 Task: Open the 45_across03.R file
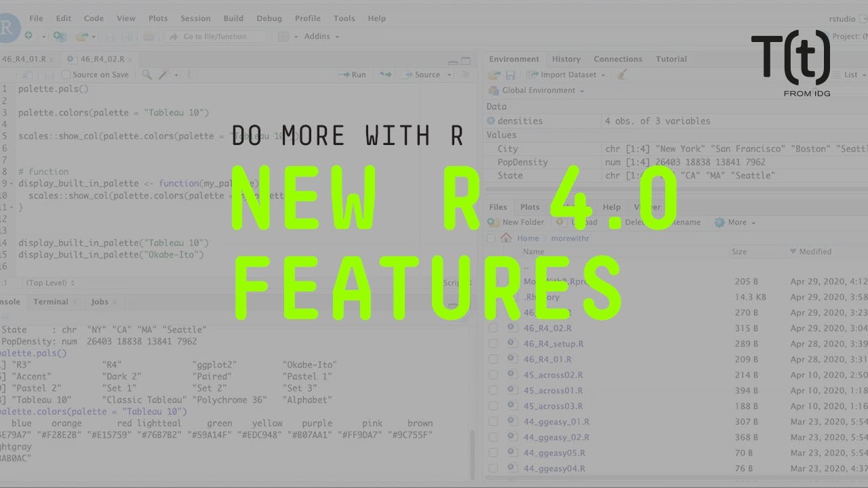click(553, 406)
